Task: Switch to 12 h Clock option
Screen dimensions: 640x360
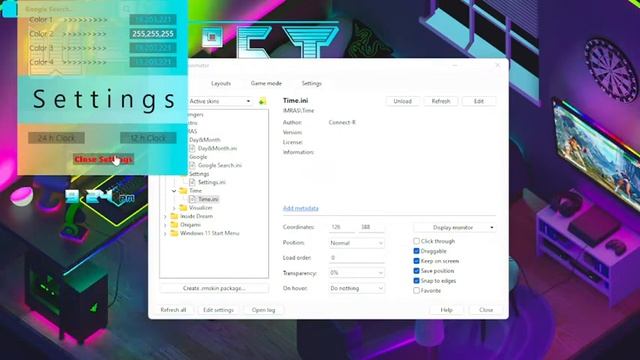Action: (x=148, y=138)
